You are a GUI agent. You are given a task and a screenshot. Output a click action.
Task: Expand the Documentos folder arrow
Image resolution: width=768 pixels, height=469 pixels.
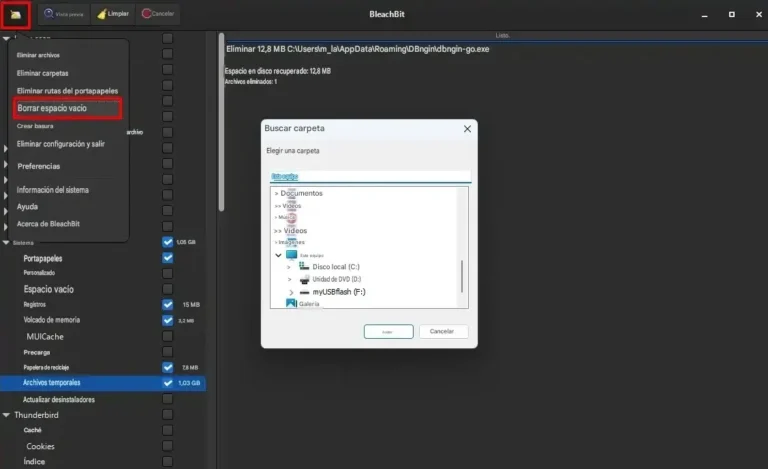click(x=276, y=193)
